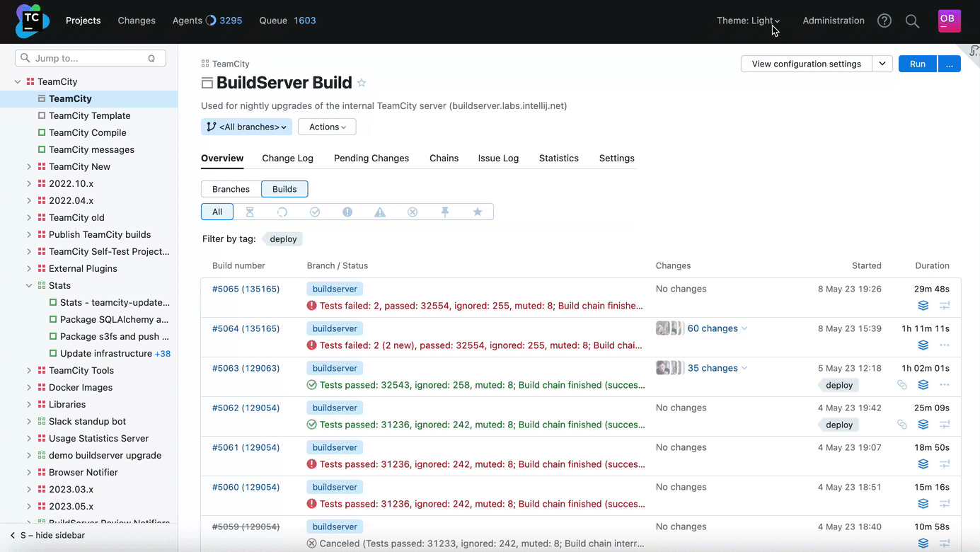Filter builds by failed exclamation icon
The image size is (980, 552).
click(x=347, y=212)
